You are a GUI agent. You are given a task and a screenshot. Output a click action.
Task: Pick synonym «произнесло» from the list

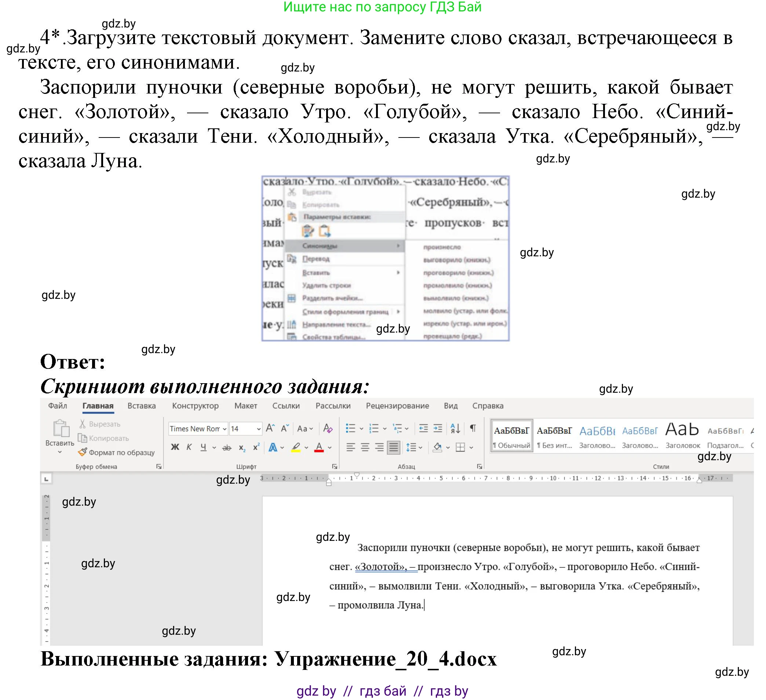pyautogui.click(x=442, y=247)
